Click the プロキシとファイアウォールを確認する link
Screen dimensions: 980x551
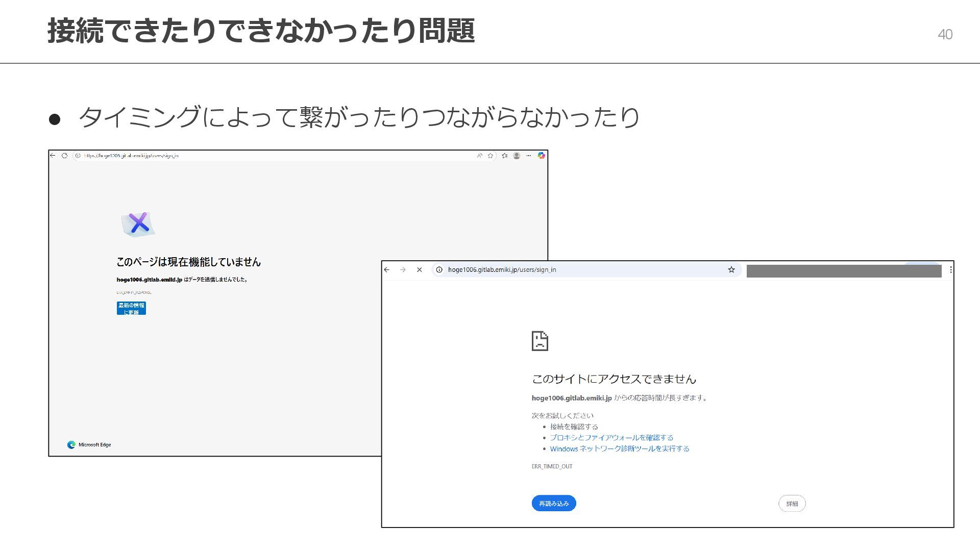point(611,438)
